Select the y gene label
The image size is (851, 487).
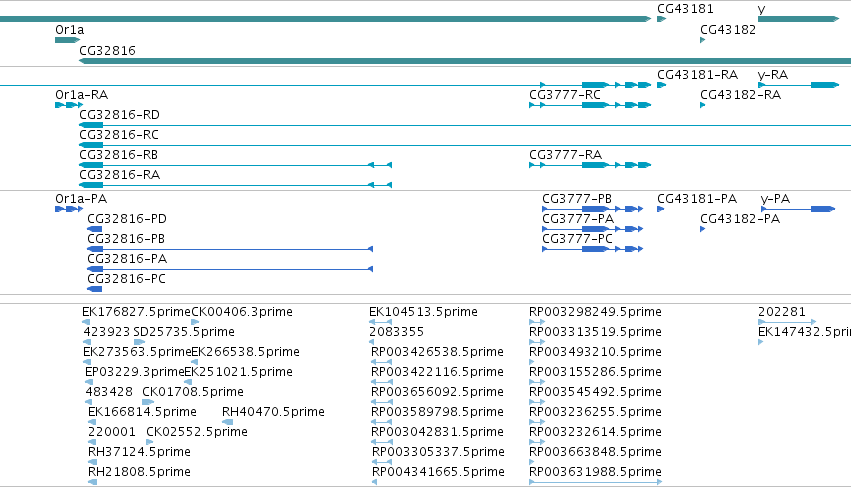point(761,9)
